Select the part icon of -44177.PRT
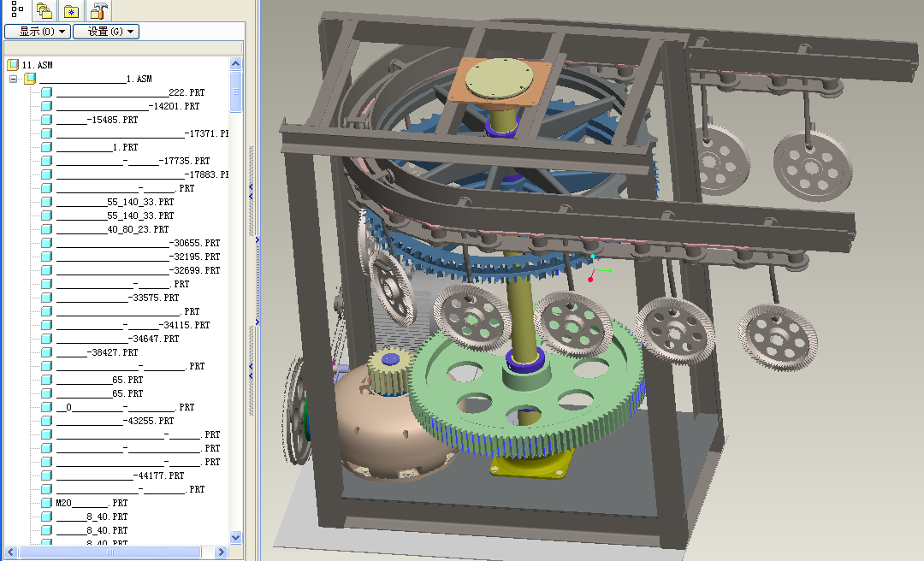The height and width of the screenshot is (561, 924). [46, 475]
